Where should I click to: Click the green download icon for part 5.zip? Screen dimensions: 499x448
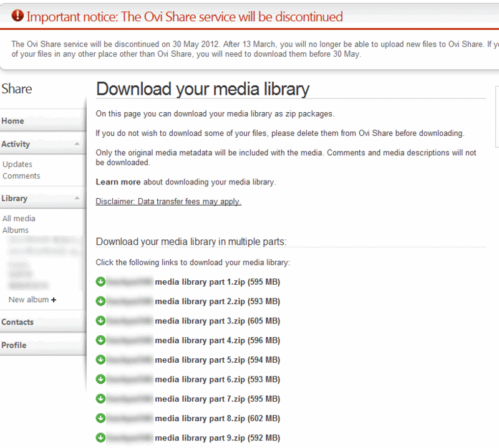(x=100, y=360)
